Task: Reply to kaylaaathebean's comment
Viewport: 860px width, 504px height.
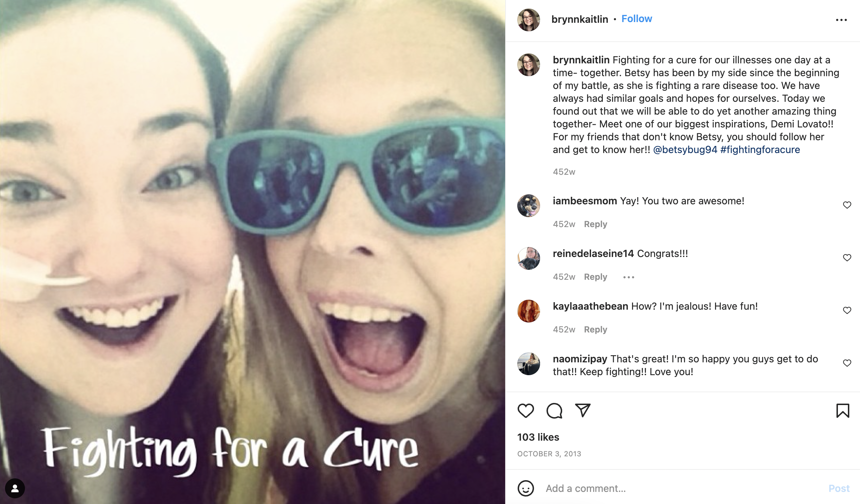Action: point(595,330)
